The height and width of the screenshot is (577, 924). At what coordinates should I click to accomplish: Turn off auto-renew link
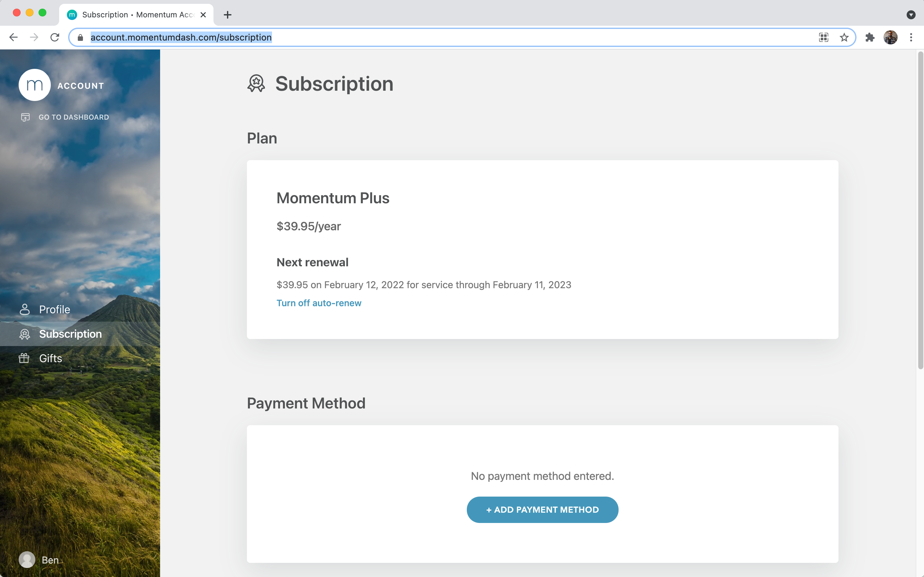point(319,303)
